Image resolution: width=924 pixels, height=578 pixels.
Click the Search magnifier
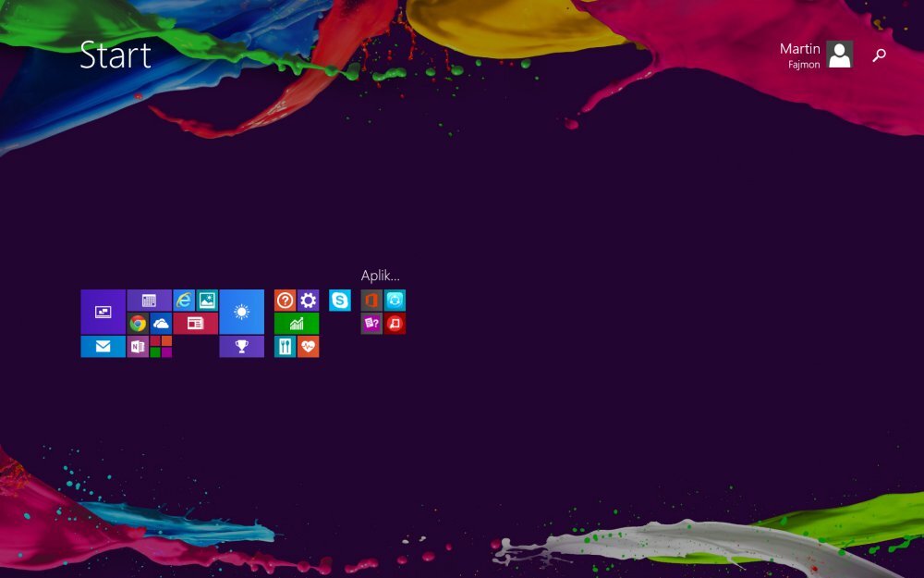pos(878,55)
